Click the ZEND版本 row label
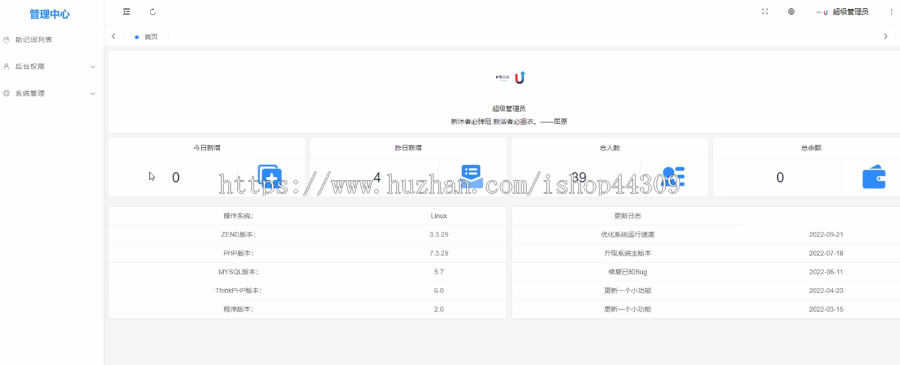Image resolution: width=900 pixels, height=365 pixels. click(238, 235)
